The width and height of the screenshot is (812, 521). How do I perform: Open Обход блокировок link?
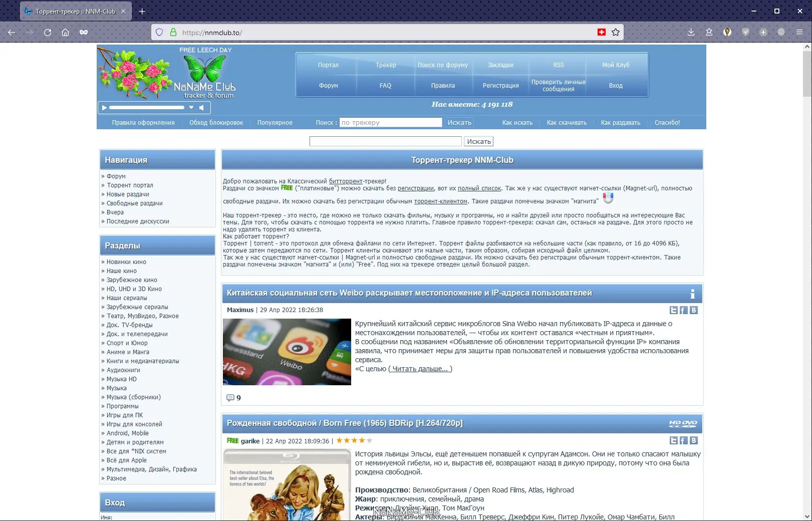point(216,123)
